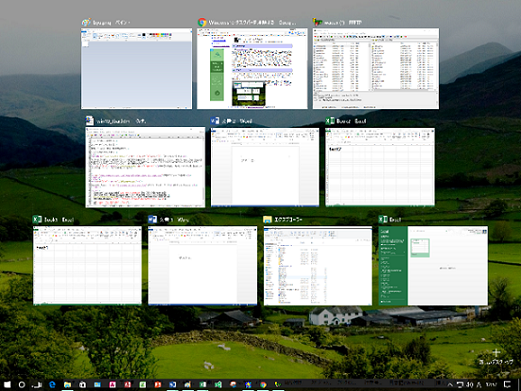
Task: Open the network status tray icon
Action: (460, 385)
